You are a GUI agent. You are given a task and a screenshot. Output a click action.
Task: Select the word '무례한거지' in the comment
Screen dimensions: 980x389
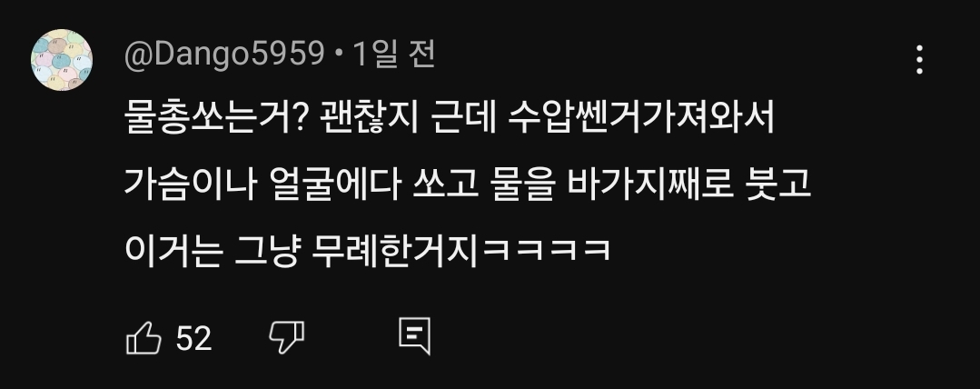pyautogui.click(x=396, y=250)
